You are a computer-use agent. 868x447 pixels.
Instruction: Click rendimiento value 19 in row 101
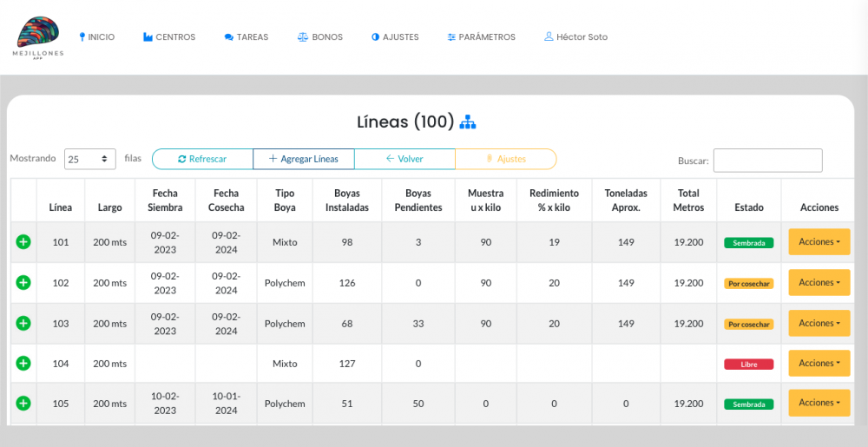point(554,242)
